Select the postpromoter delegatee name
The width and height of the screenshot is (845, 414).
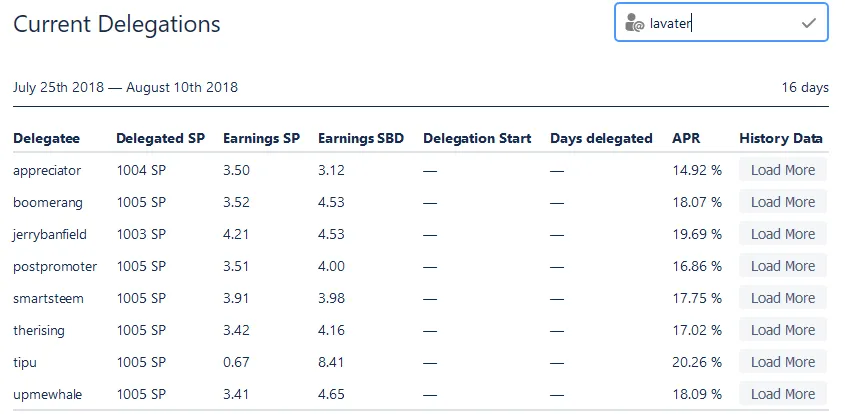55,266
